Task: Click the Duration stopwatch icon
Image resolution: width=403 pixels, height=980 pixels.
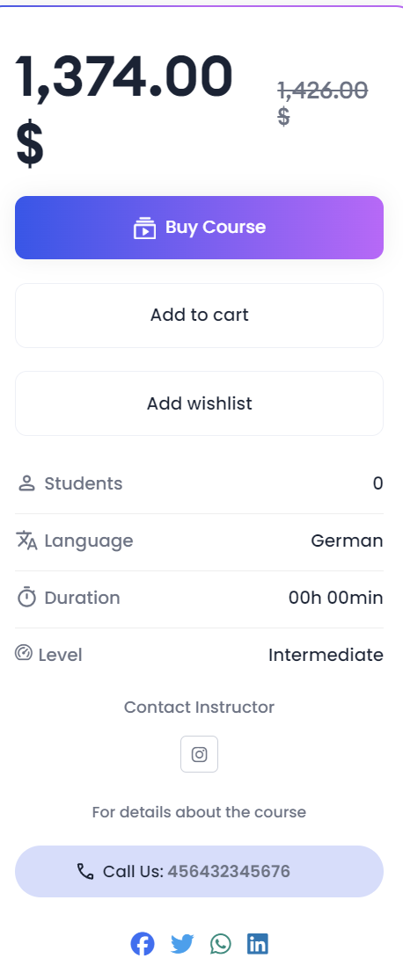Action: 26,598
